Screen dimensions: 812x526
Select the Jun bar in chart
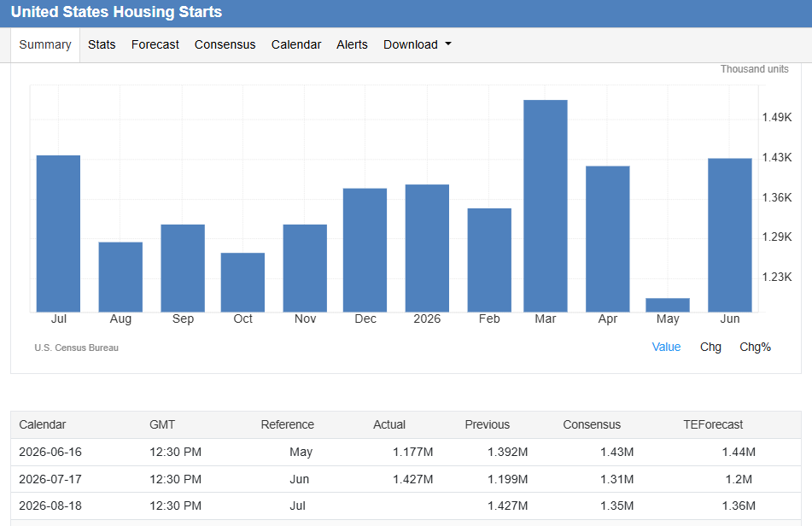coord(730,235)
